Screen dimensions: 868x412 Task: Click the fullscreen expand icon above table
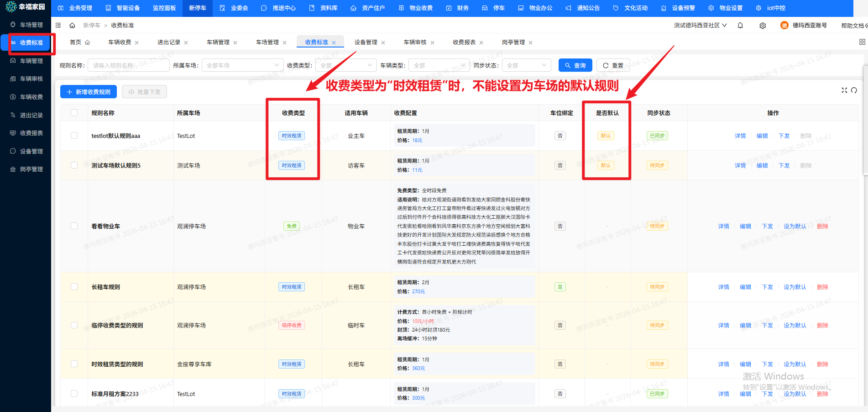pyautogui.click(x=844, y=90)
